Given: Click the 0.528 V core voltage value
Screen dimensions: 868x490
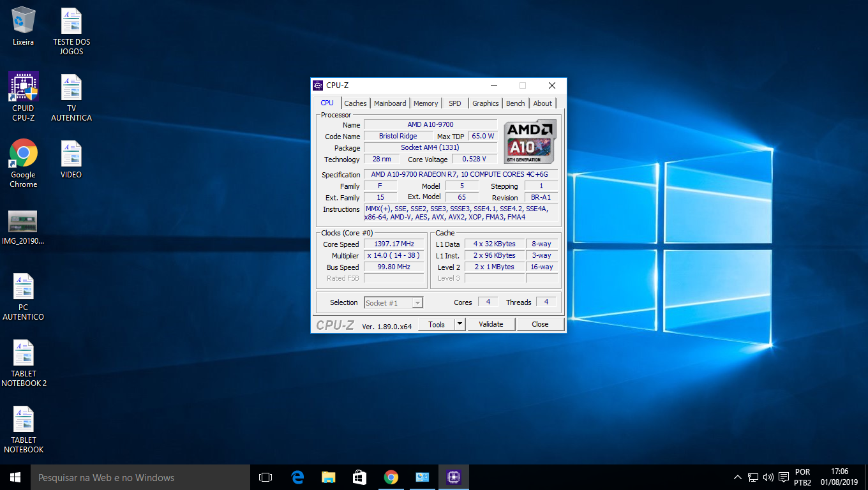Looking at the screenshot, I should tap(474, 159).
